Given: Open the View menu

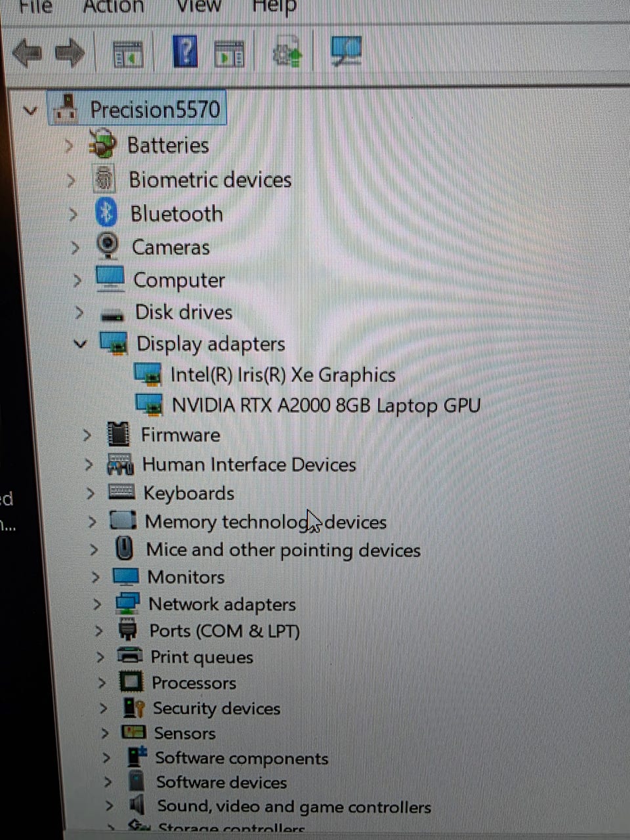Looking at the screenshot, I should click(199, 7).
